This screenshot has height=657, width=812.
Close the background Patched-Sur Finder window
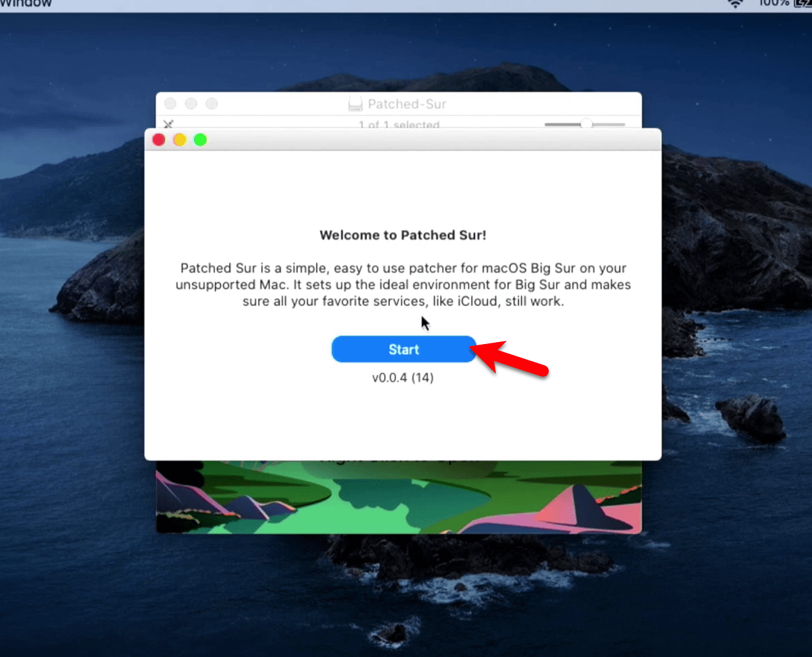point(170,104)
